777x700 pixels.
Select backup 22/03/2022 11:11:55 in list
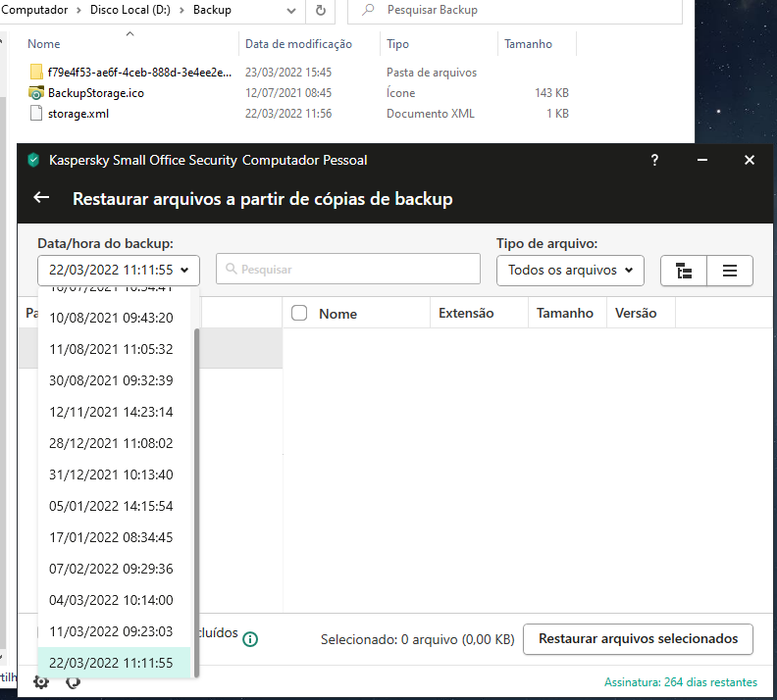[114, 663]
